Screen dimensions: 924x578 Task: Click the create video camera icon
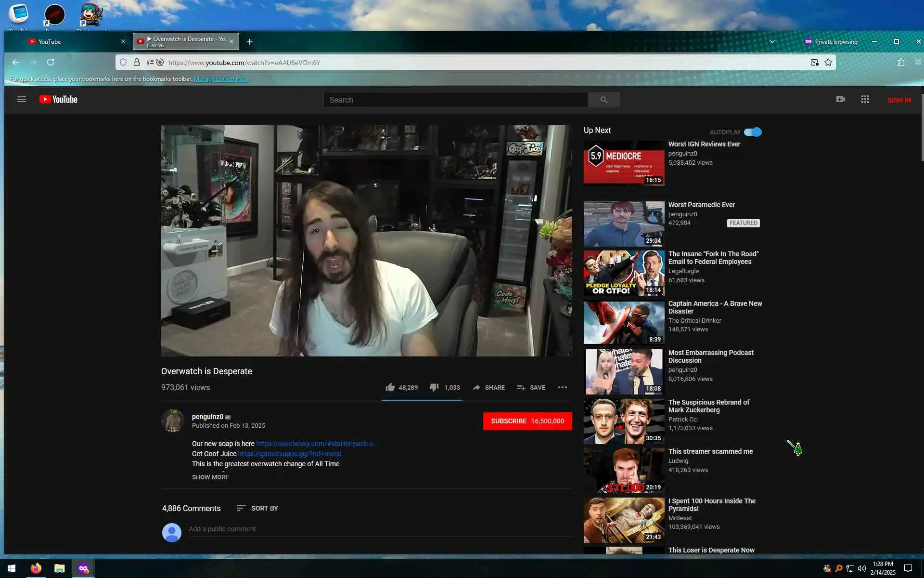840,99
